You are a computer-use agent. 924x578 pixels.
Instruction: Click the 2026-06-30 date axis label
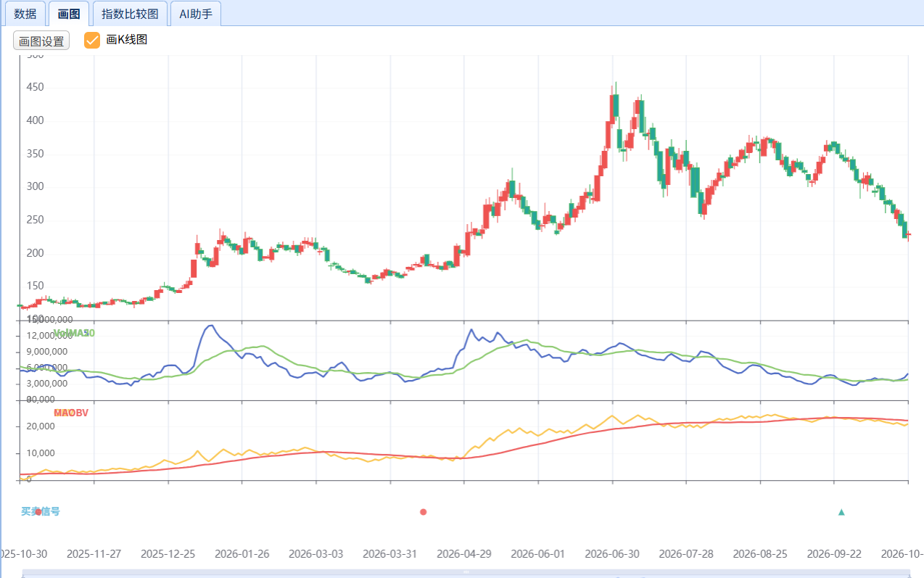click(x=612, y=554)
